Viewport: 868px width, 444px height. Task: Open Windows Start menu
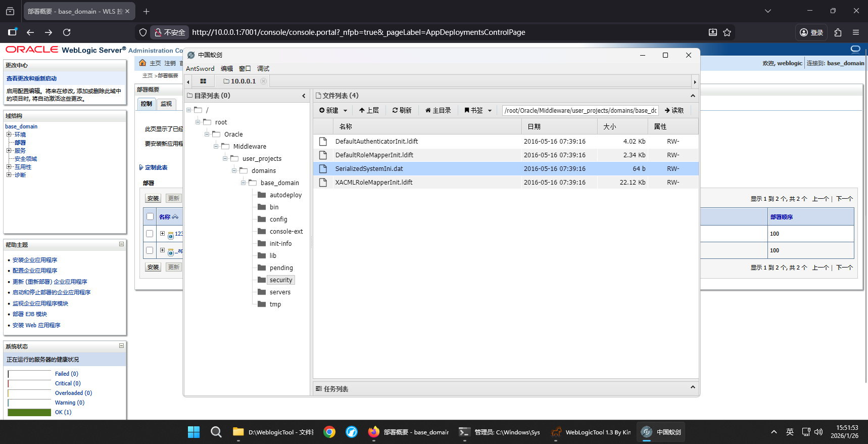[194, 432]
